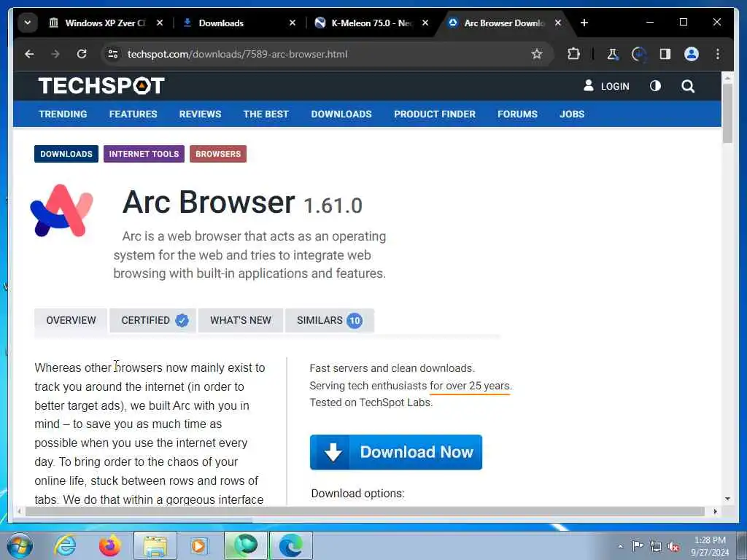
Task: Go back to previous page
Action: tap(29, 54)
